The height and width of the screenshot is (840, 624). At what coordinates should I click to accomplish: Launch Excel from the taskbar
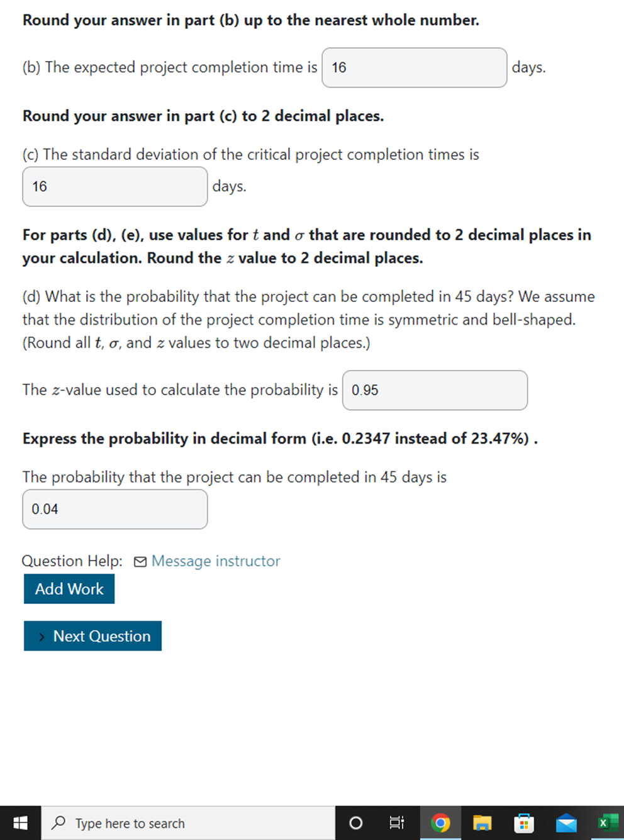(x=607, y=822)
